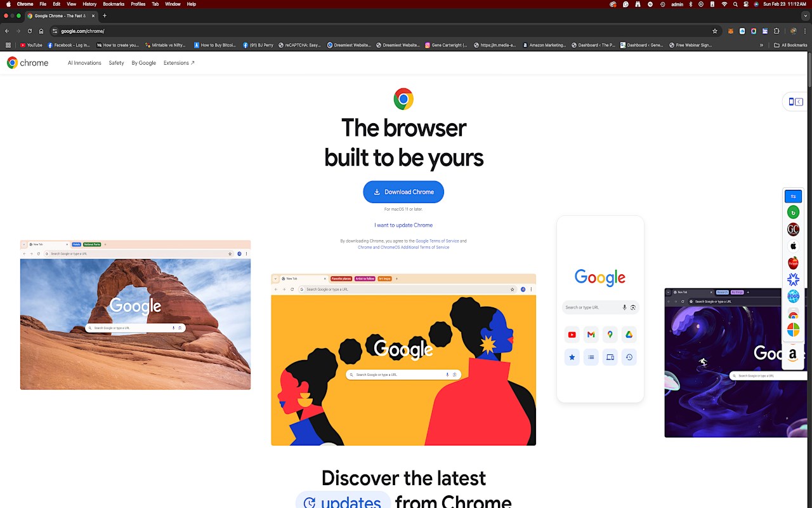Open the Amazon Marketing bookmark
Image resolution: width=812 pixels, height=508 pixels.
544,45
